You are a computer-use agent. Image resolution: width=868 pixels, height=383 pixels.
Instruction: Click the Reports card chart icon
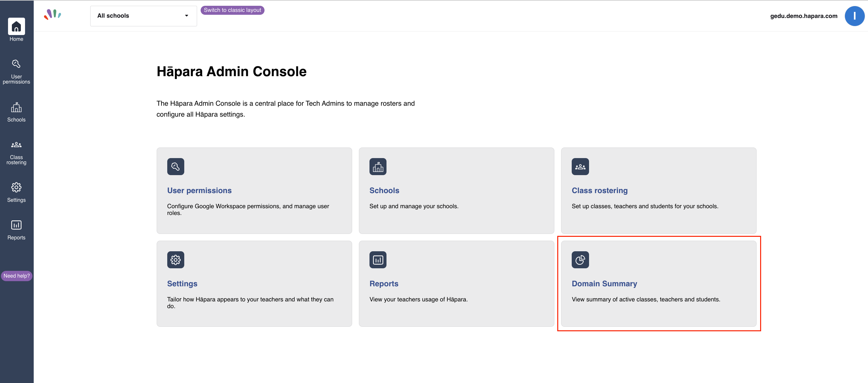tap(378, 260)
